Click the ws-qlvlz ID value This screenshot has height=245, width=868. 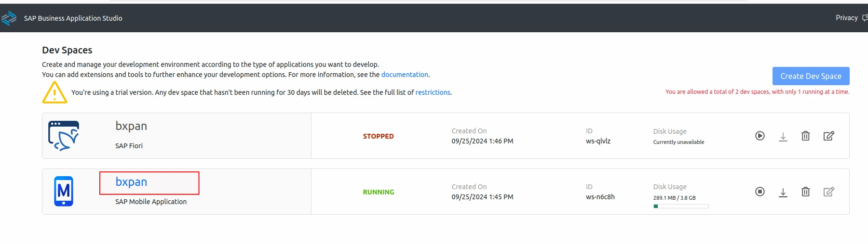598,141
